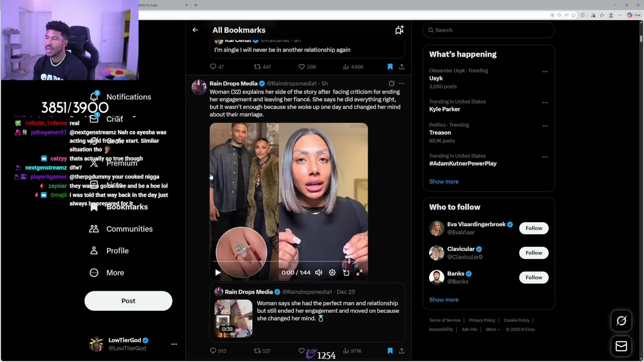Image resolution: width=644 pixels, height=362 pixels.
Task: Expand the footer More menu
Action: [493, 329]
